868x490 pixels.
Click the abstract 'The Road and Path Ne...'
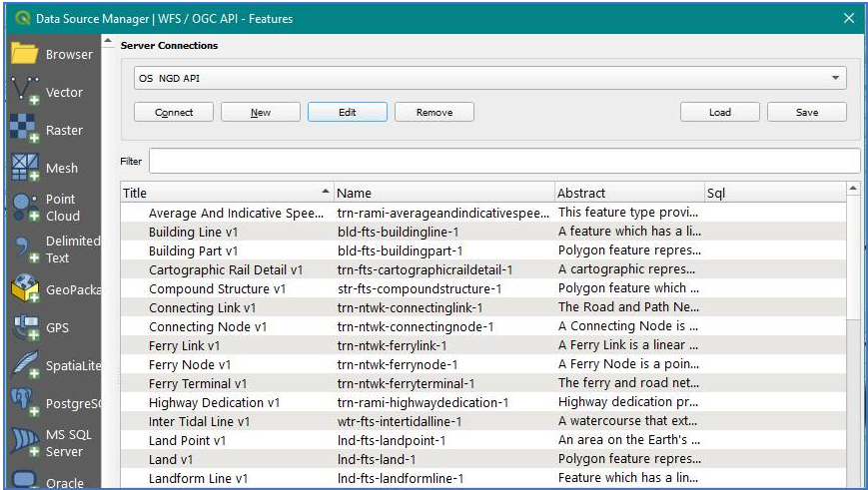(x=628, y=307)
